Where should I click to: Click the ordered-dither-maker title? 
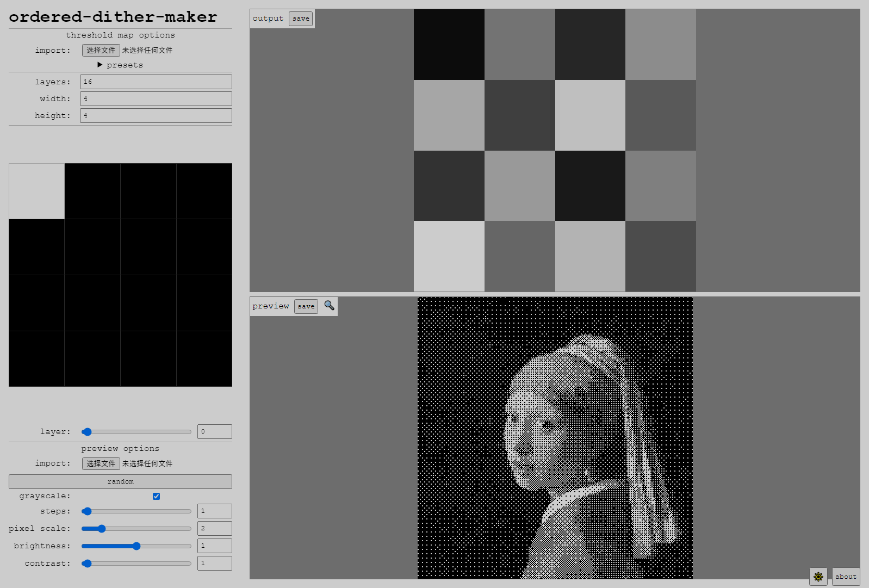coord(113,17)
